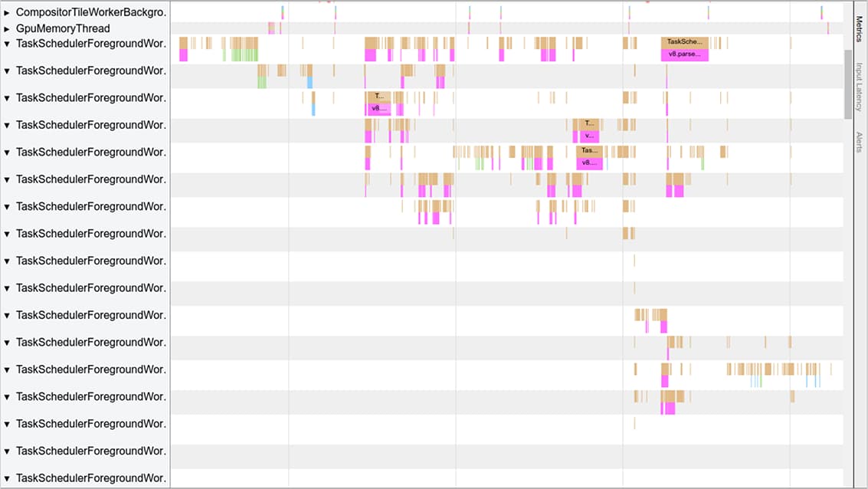Switch to the Input Latency tab
This screenshot has height=489, width=868.
tap(859, 86)
